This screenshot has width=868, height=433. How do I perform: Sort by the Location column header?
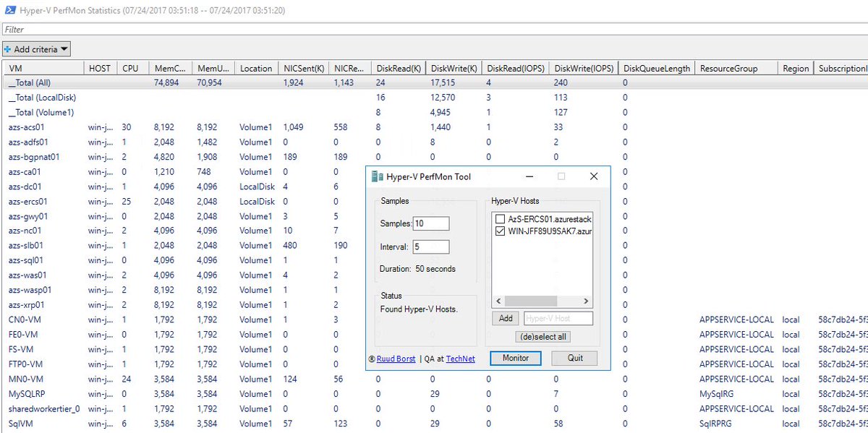click(256, 68)
